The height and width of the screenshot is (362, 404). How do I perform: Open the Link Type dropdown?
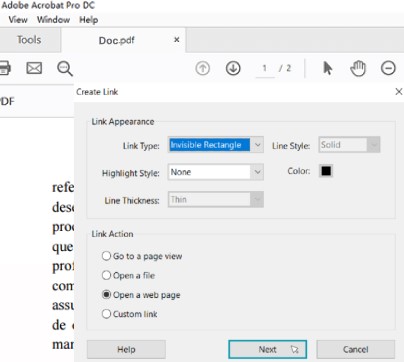(216, 145)
